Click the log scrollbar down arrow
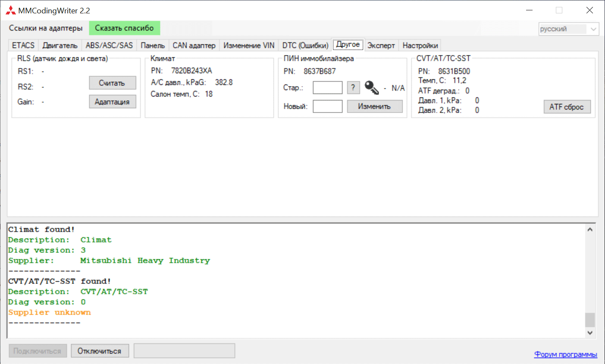The width and height of the screenshot is (605, 364). tap(590, 333)
